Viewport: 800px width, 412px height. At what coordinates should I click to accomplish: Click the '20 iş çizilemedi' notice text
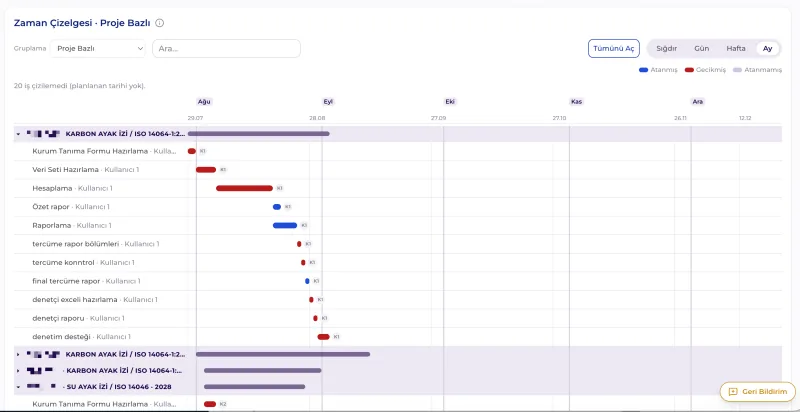point(79,86)
